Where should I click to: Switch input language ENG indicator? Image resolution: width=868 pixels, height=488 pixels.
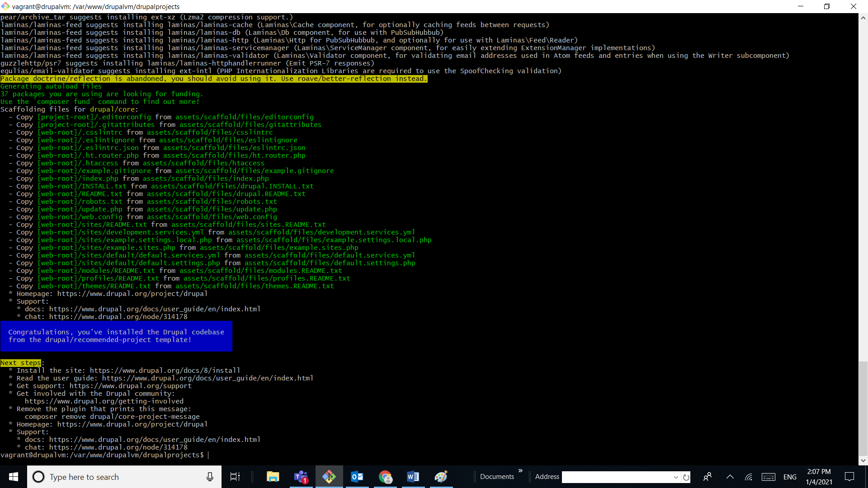pyautogui.click(x=790, y=477)
